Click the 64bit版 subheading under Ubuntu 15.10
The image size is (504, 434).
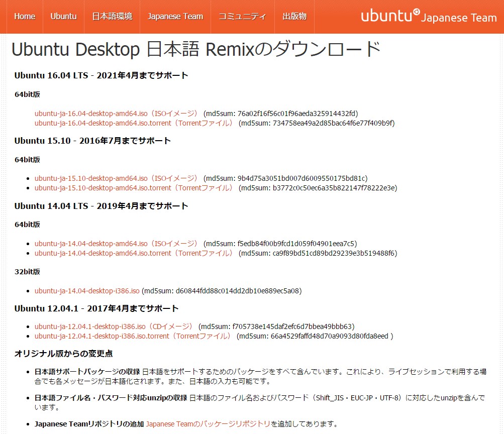[27, 160]
